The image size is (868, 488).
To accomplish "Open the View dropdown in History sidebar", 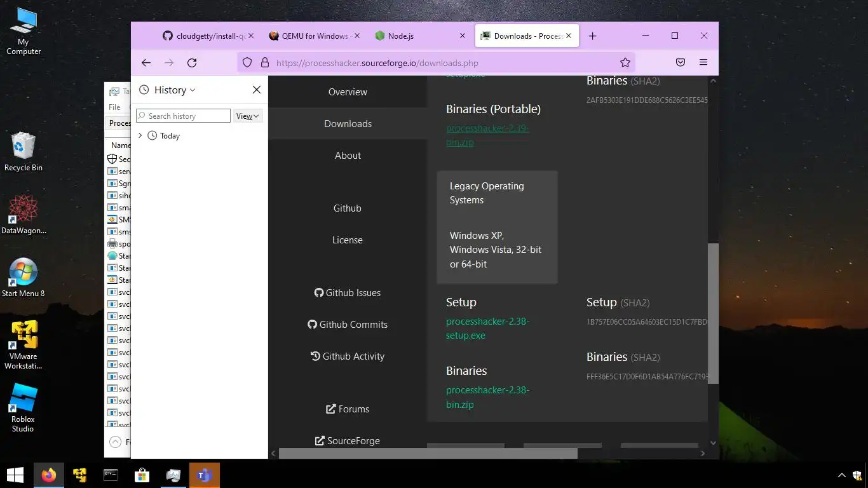I will pos(247,116).
